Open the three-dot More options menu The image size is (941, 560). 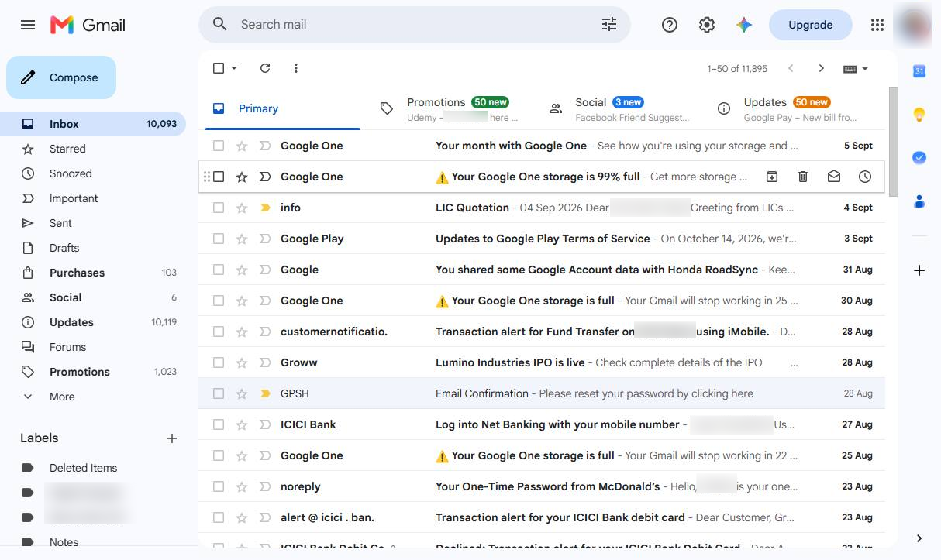[296, 68]
